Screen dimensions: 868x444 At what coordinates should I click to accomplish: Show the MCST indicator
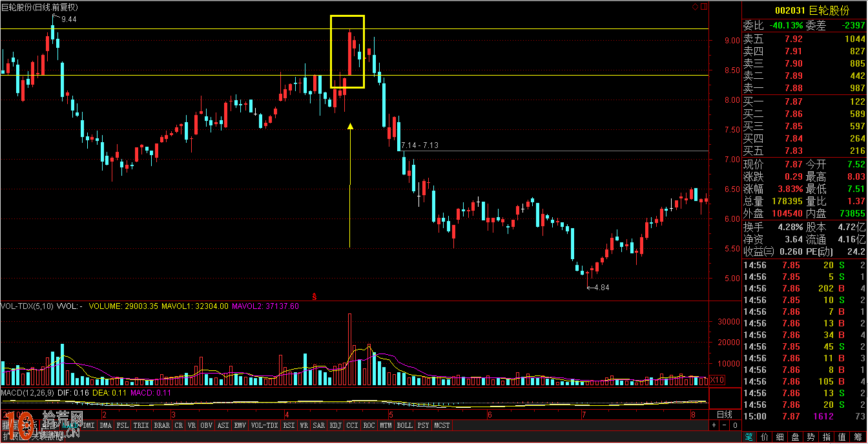(x=442, y=425)
